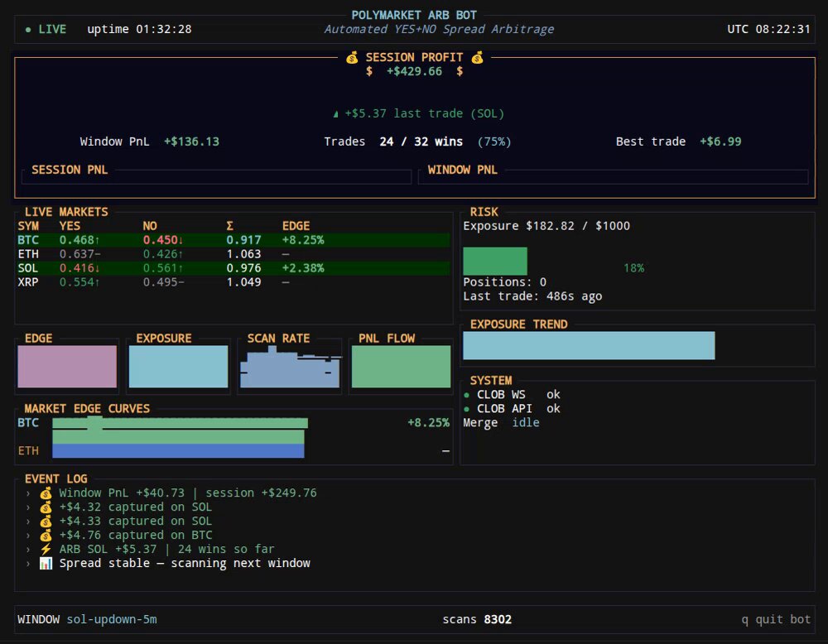This screenshot has width=828, height=644.
Task: Click the uptime 01:32:28 display
Action: pyautogui.click(x=139, y=30)
